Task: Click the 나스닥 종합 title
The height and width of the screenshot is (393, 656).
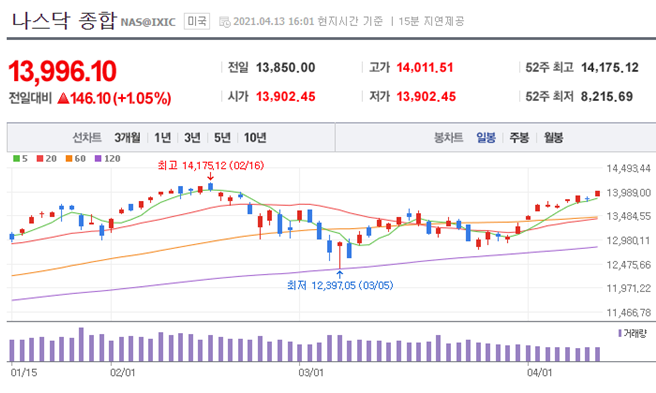Action: [64, 20]
